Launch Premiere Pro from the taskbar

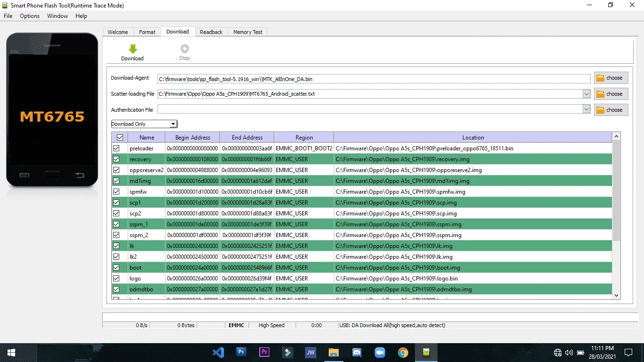click(x=264, y=352)
